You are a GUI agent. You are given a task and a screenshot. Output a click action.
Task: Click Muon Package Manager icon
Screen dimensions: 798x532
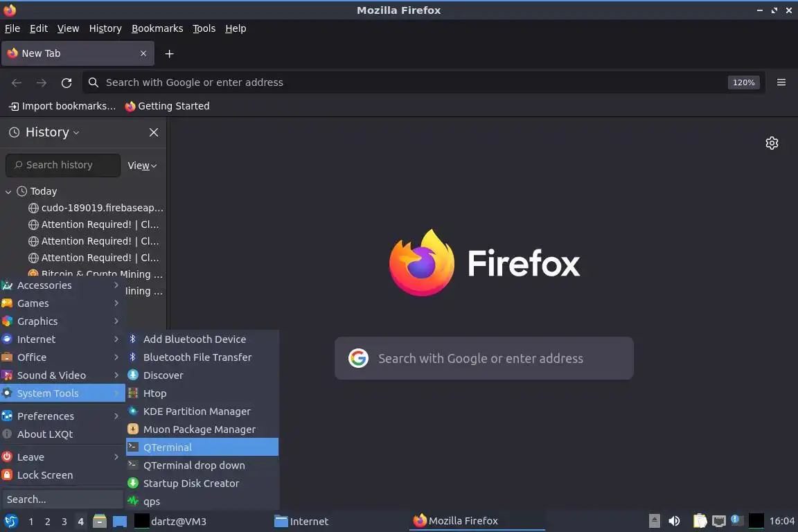(x=133, y=429)
